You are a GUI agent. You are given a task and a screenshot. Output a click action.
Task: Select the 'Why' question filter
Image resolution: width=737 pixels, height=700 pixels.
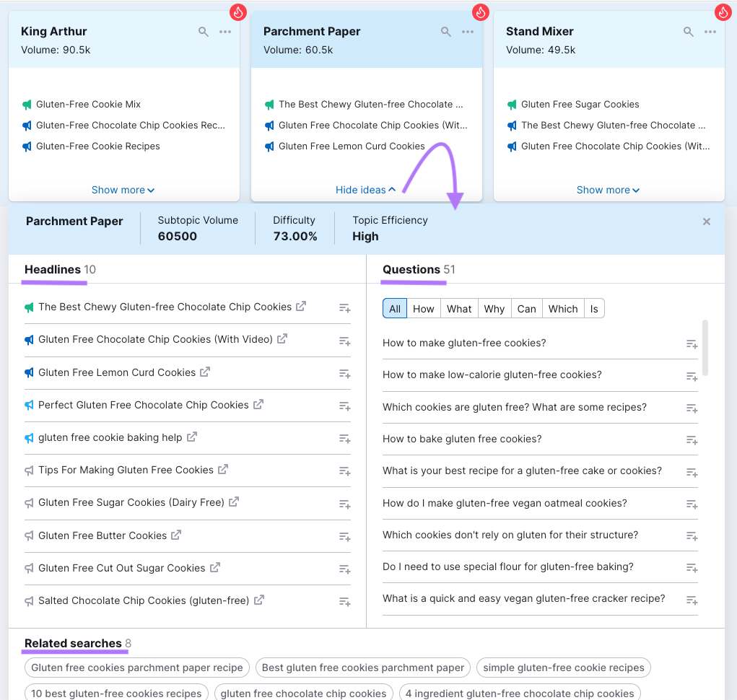494,307
